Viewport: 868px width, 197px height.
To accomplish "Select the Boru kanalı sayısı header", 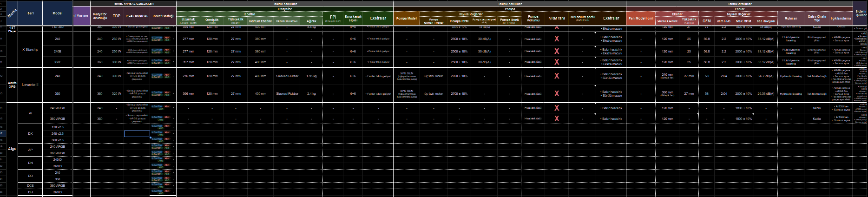I will (353, 18).
